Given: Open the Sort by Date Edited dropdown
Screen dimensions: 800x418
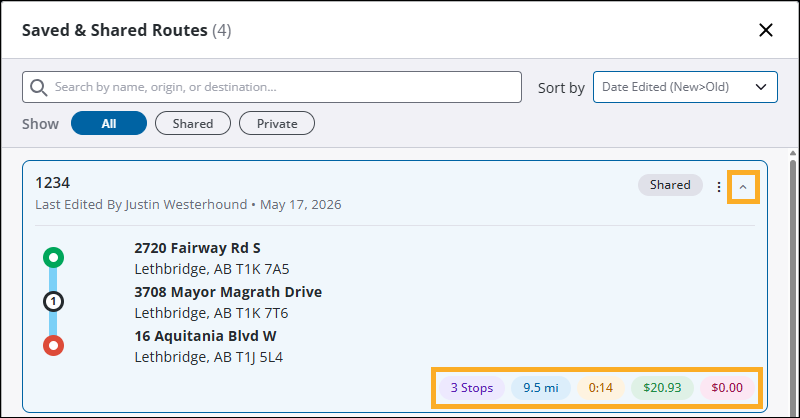Looking at the screenshot, I should (x=685, y=87).
